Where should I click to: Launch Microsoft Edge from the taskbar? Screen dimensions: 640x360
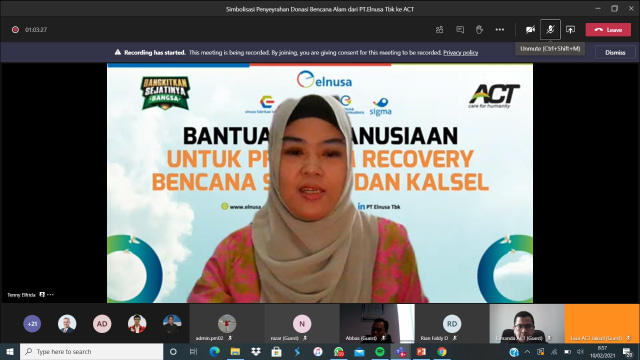click(215, 351)
